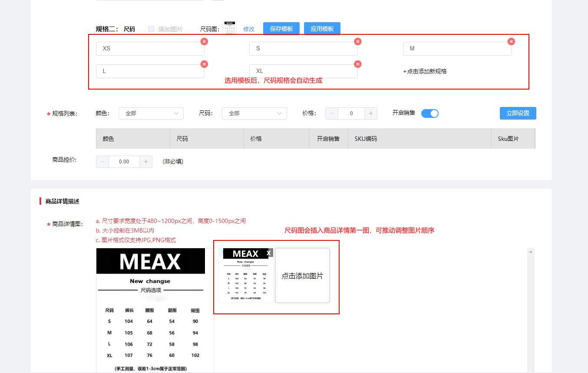
Task: Click the 商品详情描述 section heading
Action: pyautogui.click(x=62, y=201)
